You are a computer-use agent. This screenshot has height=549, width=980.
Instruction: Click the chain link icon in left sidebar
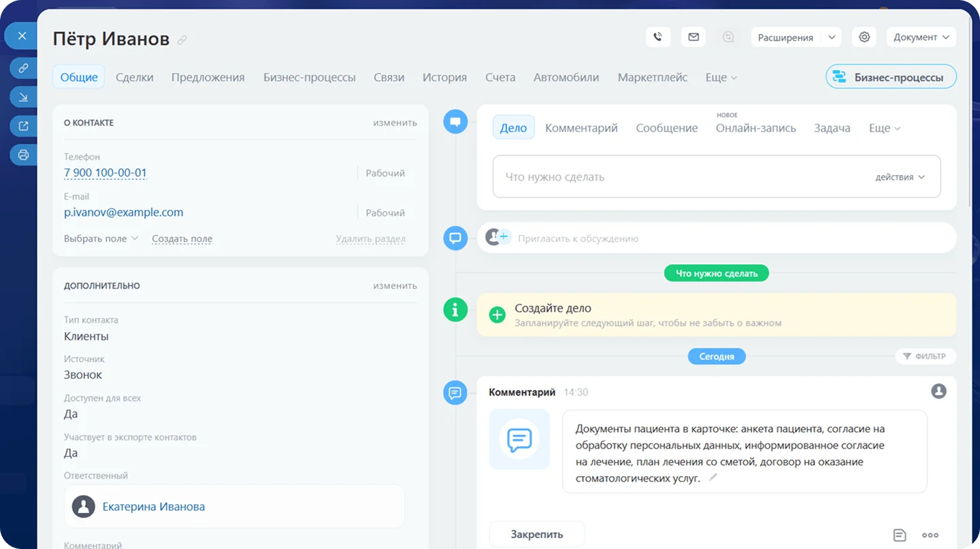[x=23, y=67]
